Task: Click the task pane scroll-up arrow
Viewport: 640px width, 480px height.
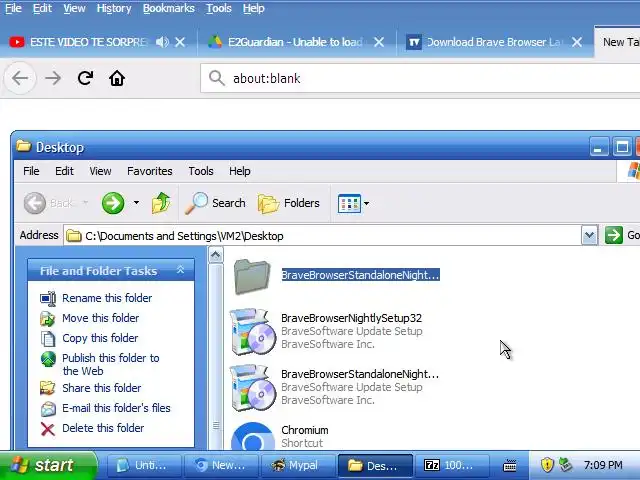Action: coord(216,256)
